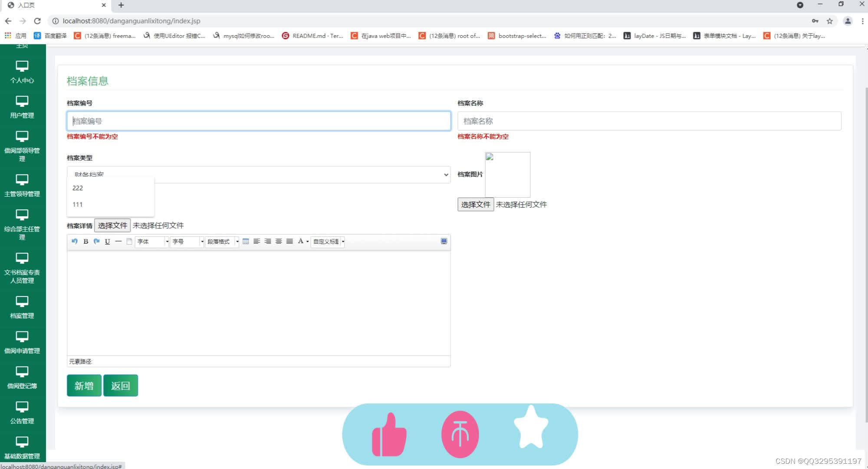
Task: Open 综合部主任管理 in the sidebar
Action: (22, 225)
